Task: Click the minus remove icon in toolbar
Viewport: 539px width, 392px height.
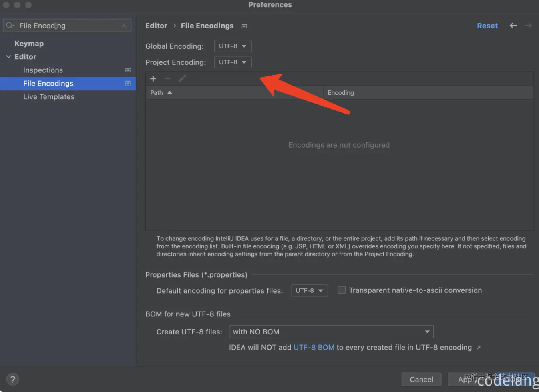Action: [167, 79]
